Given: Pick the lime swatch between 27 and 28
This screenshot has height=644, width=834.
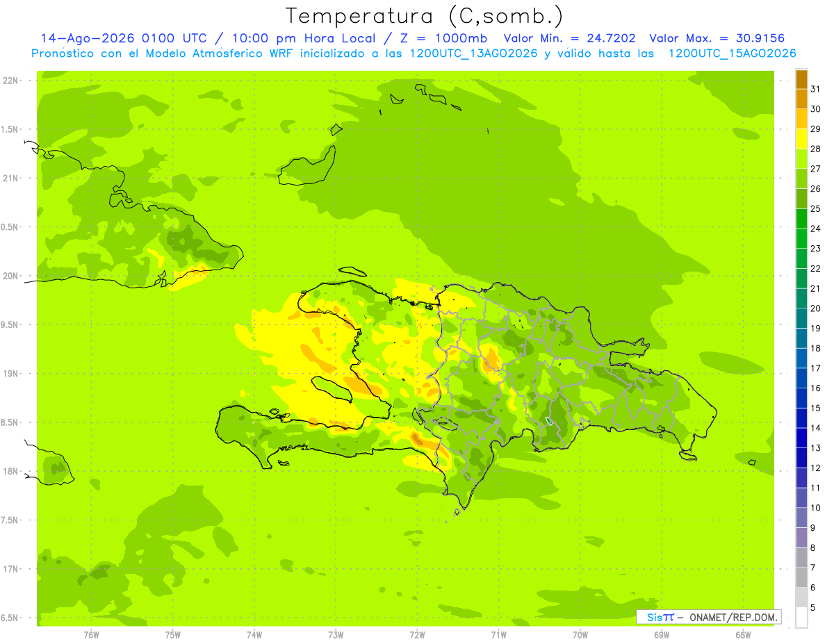Looking at the screenshot, I should coord(801,159).
